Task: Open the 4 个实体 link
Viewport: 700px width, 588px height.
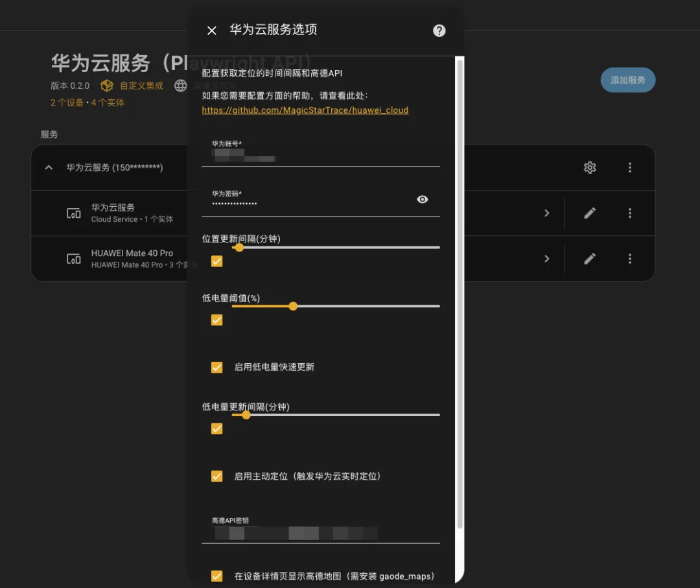Action: pyautogui.click(x=108, y=102)
